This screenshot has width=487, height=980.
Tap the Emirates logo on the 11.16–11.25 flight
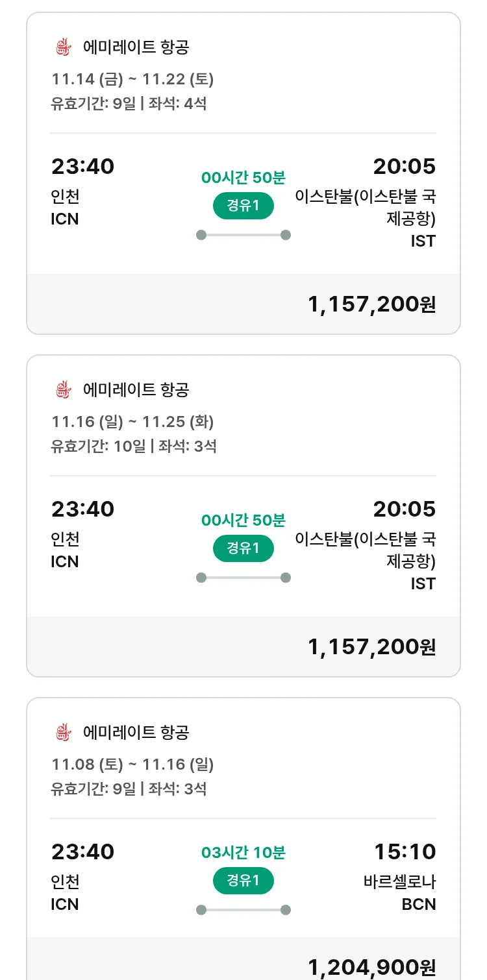62,390
